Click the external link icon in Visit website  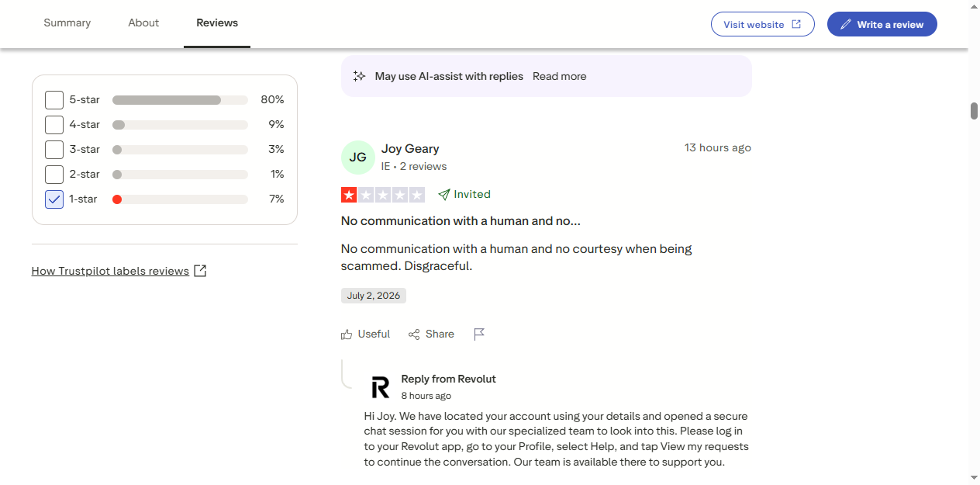point(796,24)
